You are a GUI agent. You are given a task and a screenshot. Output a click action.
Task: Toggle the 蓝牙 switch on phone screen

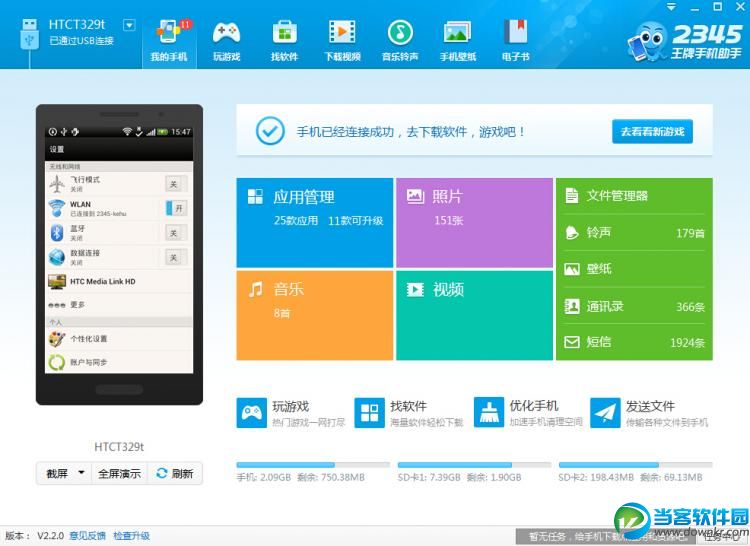coord(174,233)
